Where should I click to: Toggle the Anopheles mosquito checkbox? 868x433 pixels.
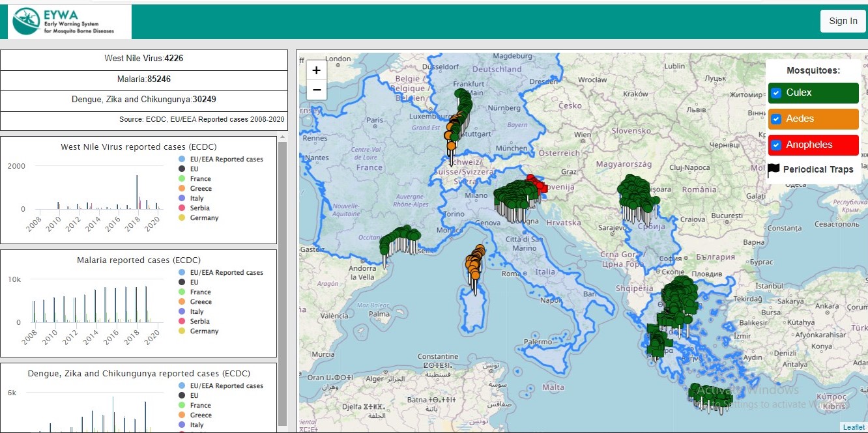[776, 145]
